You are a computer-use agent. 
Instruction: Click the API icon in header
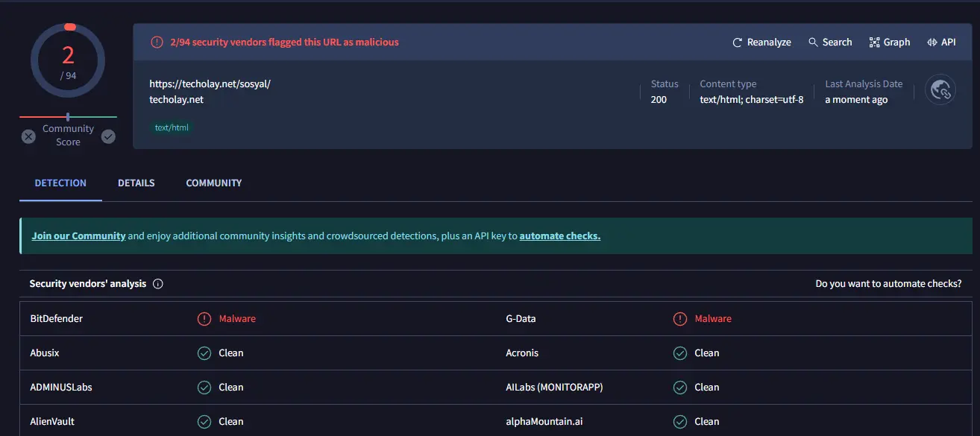[x=932, y=42]
